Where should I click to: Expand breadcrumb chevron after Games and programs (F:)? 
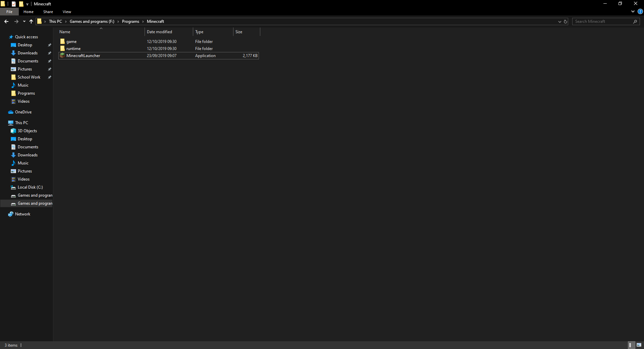[x=118, y=21]
